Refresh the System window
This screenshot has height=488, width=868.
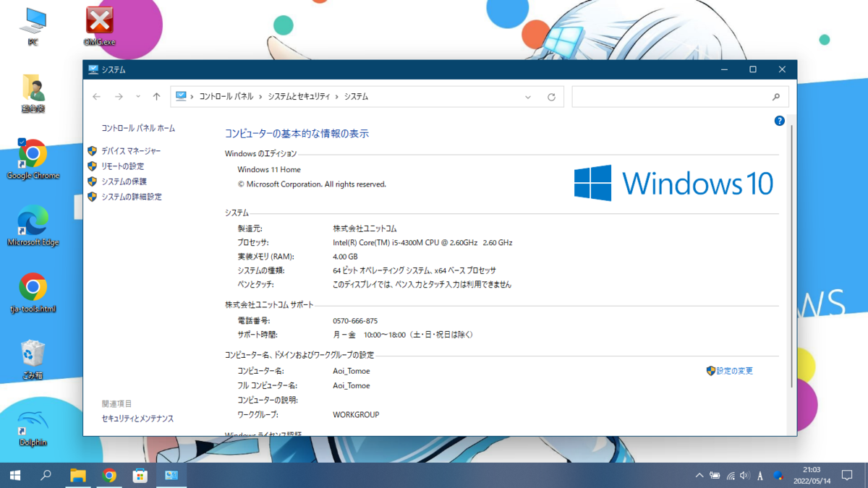click(x=551, y=97)
